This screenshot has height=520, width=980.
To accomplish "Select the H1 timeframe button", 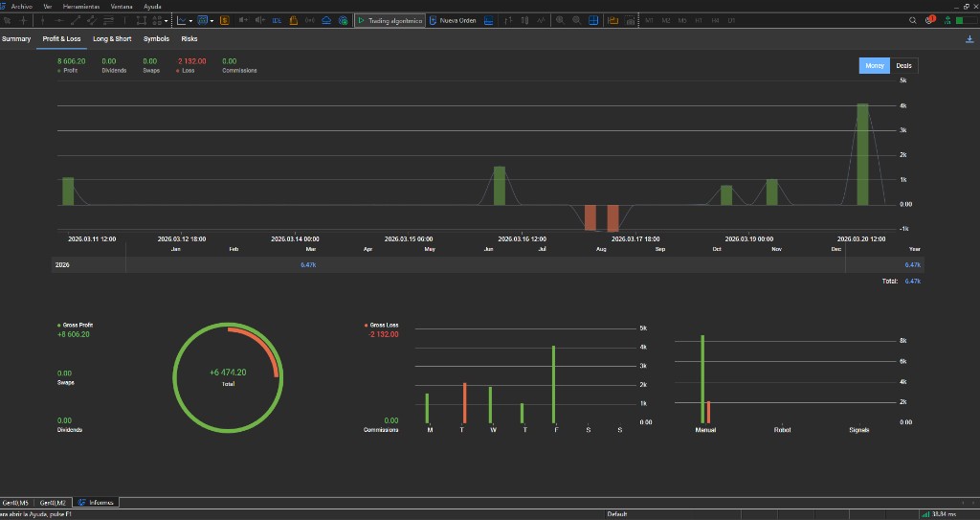I will (x=699, y=20).
